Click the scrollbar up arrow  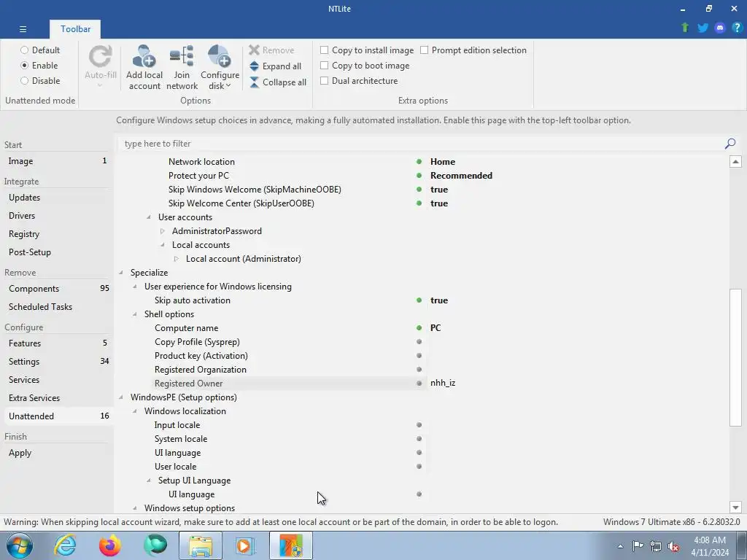[735, 161]
